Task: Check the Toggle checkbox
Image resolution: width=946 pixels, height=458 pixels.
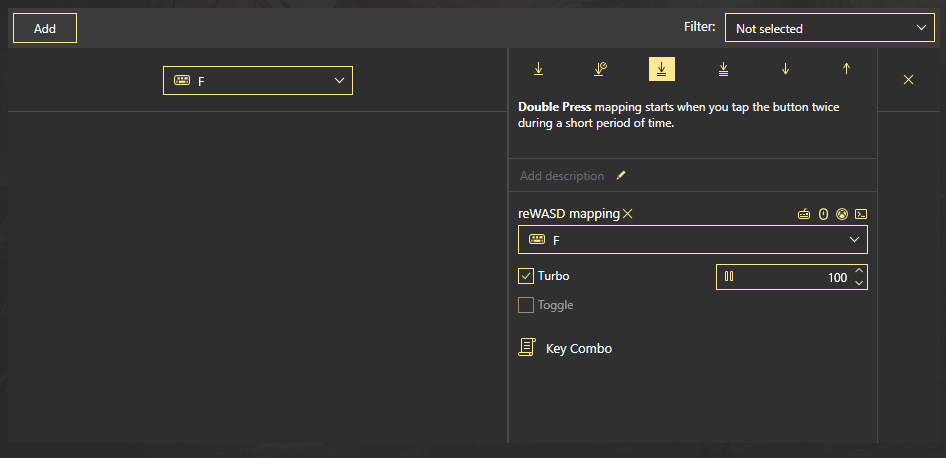Action: (526, 305)
